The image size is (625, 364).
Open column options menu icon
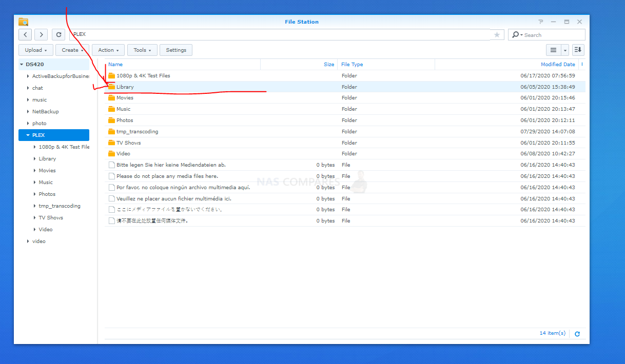[582, 65]
